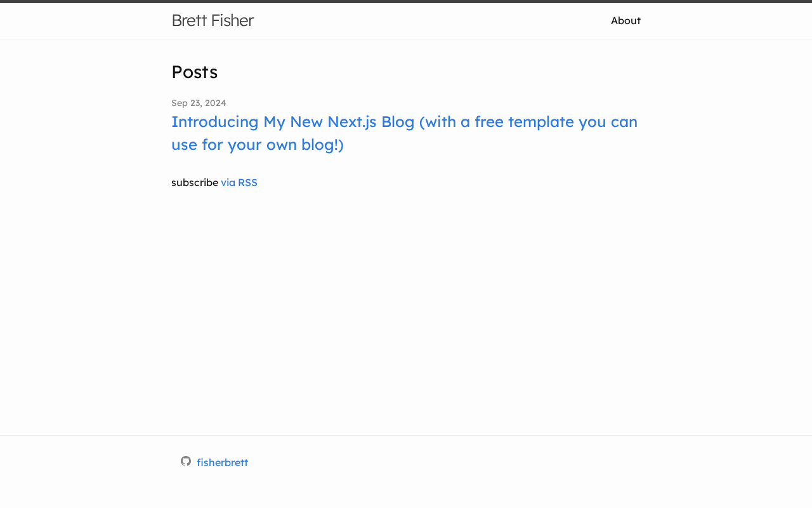The height and width of the screenshot is (508, 812).
Task: Click the word RSS in the subscribe line
Action: 247,182
